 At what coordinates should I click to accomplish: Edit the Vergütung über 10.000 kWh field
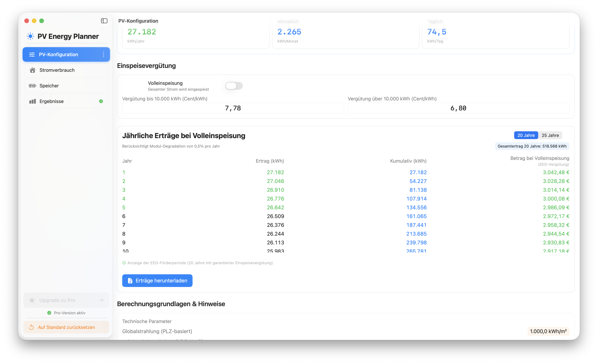(458, 108)
